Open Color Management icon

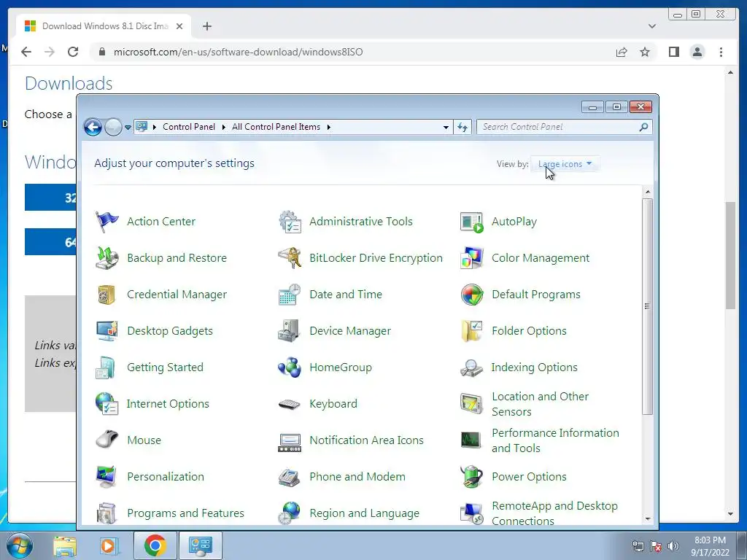[x=472, y=258]
